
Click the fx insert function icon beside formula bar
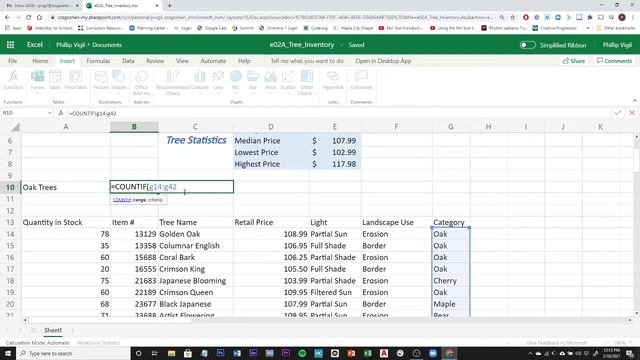tap(60, 113)
